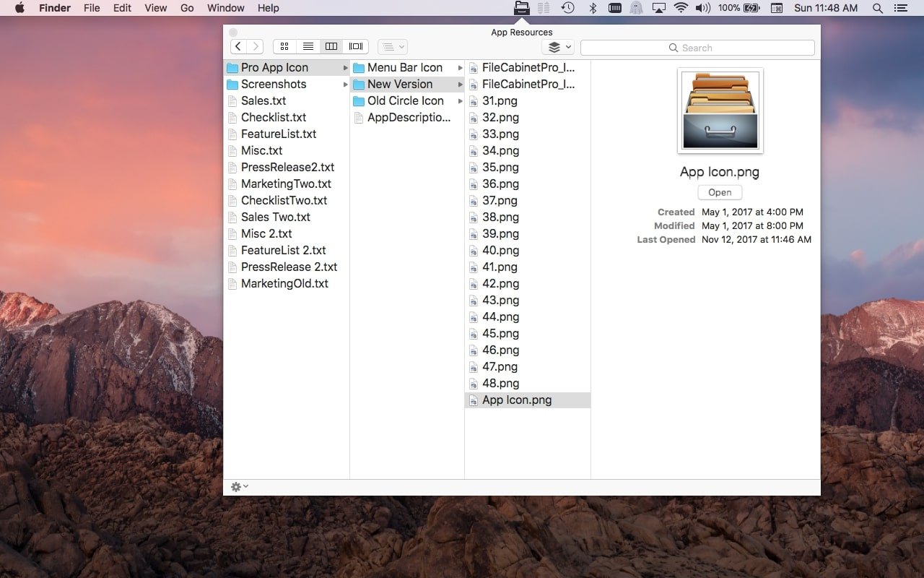The width and height of the screenshot is (924, 578).
Task: Click the Bluetooth icon in the menu bar
Action: tap(593, 8)
